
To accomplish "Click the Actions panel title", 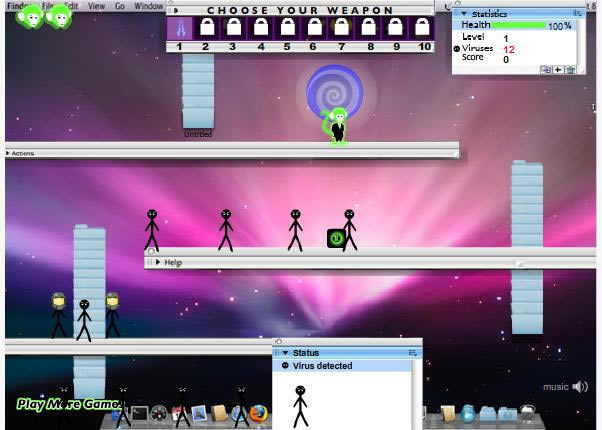I will tap(23, 153).
